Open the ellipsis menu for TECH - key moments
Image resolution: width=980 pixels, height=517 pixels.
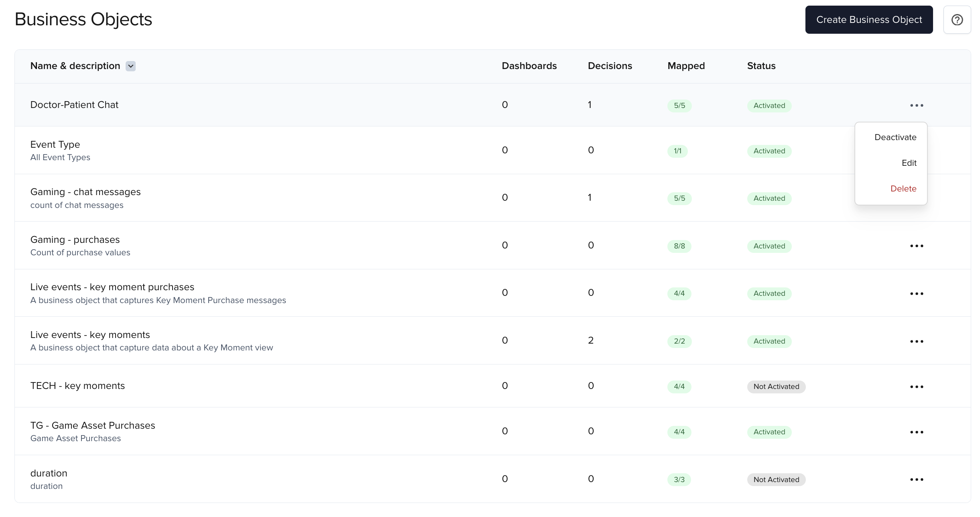click(x=916, y=387)
